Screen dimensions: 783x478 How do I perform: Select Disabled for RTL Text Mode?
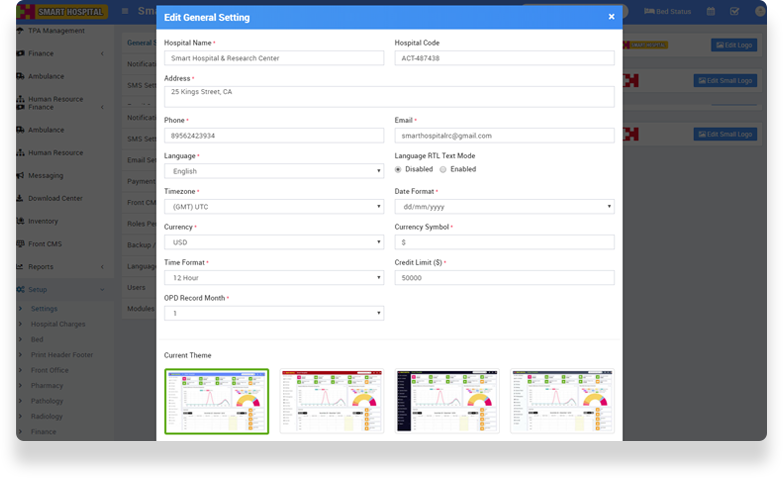(399, 169)
